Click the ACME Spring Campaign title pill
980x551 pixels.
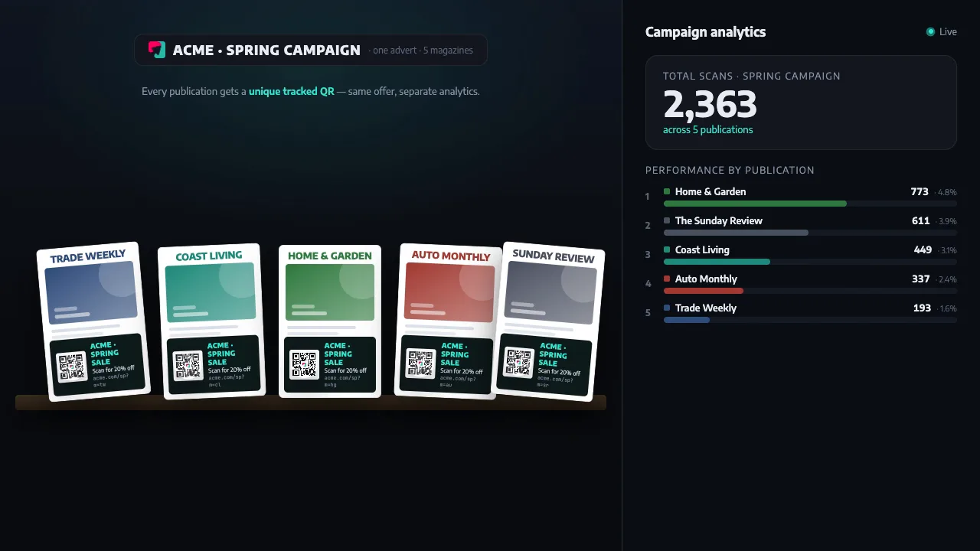[x=311, y=50]
